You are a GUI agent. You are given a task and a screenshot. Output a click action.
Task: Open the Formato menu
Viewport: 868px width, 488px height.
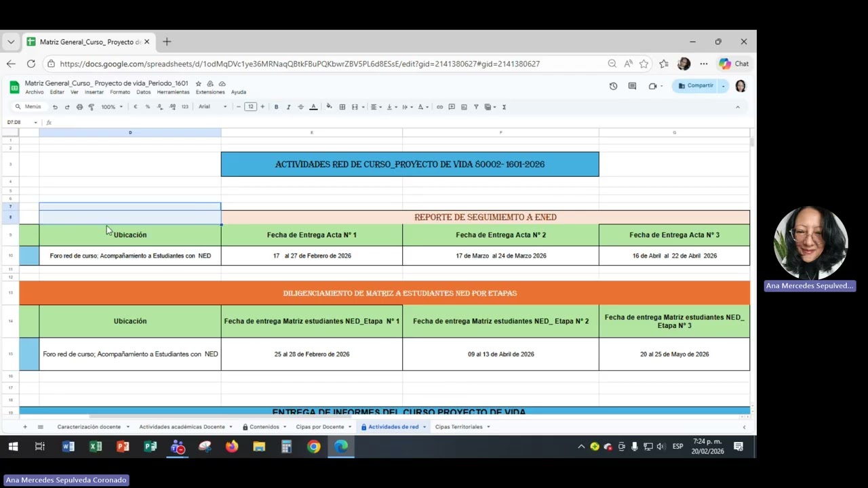[x=120, y=92]
